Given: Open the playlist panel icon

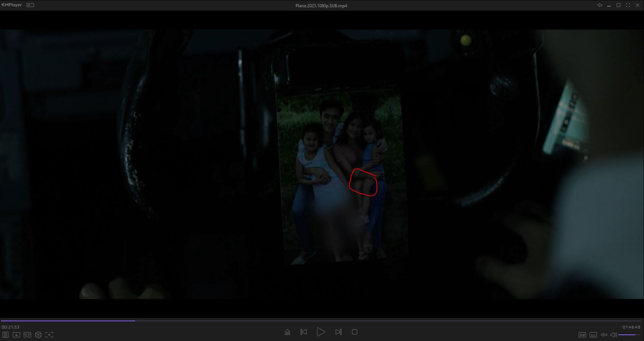Looking at the screenshot, I should pos(5,335).
